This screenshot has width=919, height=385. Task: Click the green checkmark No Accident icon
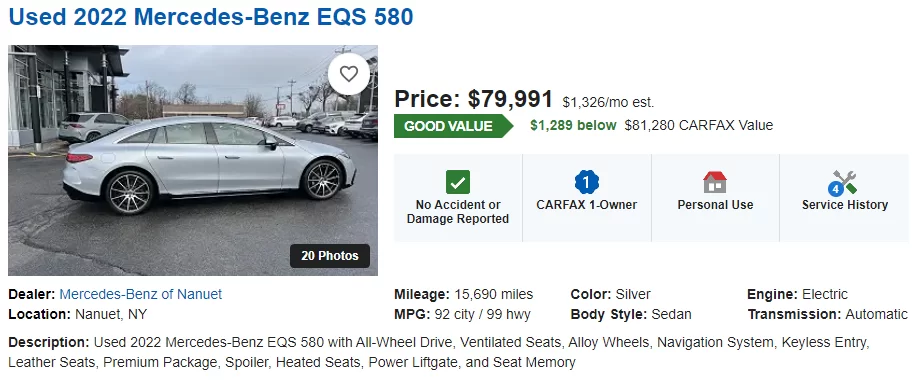pyautogui.click(x=458, y=182)
